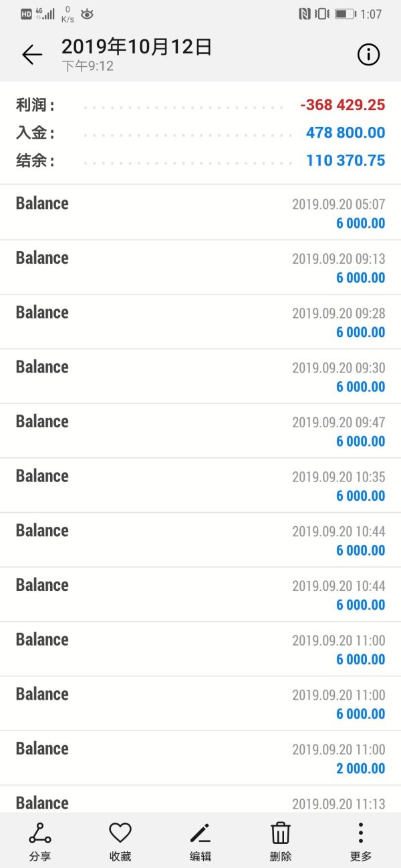This screenshot has width=401, height=868.
Task: Tap the back arrow icon
Action: (x=31, y=55)
